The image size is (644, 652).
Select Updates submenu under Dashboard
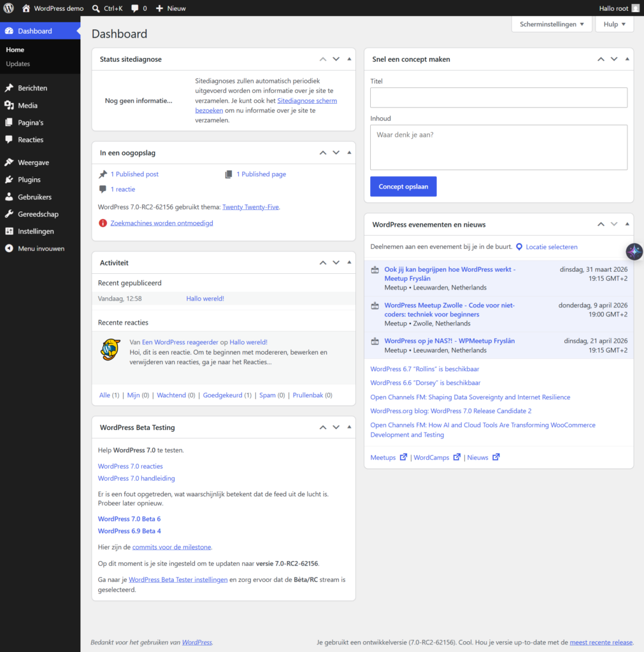[x=18, y=64]
